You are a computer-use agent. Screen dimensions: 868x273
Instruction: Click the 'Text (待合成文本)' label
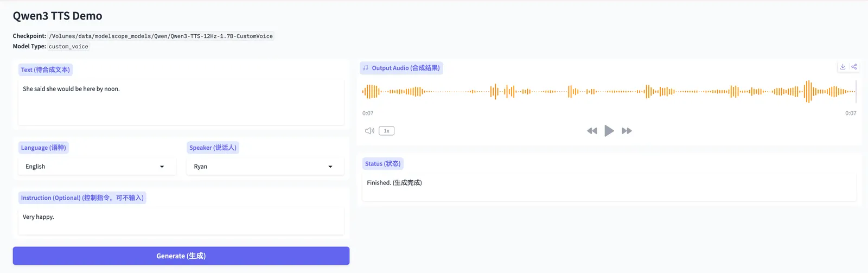46,69
